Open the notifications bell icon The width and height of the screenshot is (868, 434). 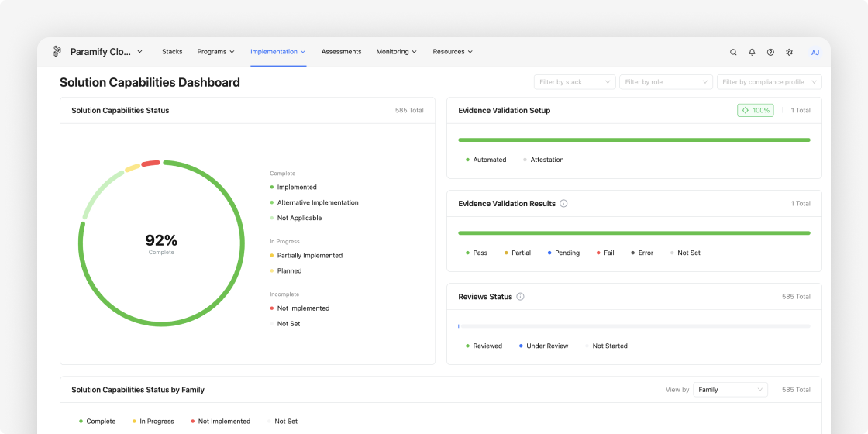tap(752, 52)
